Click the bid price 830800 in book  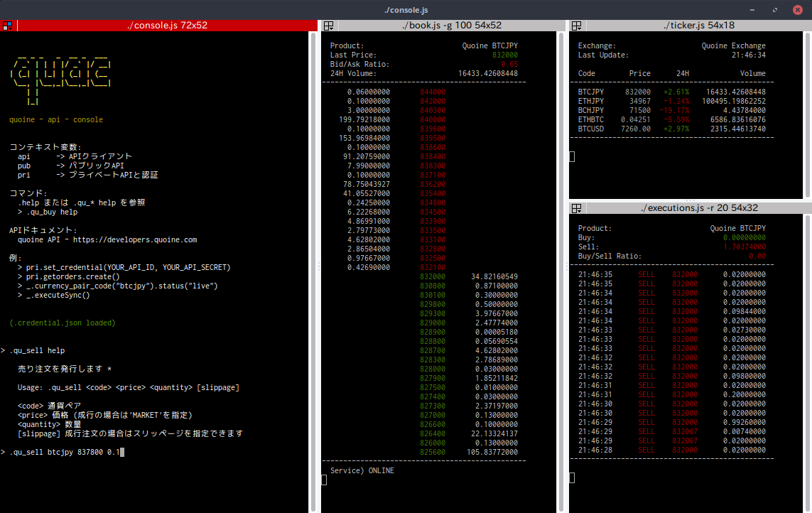coord(433,286)
